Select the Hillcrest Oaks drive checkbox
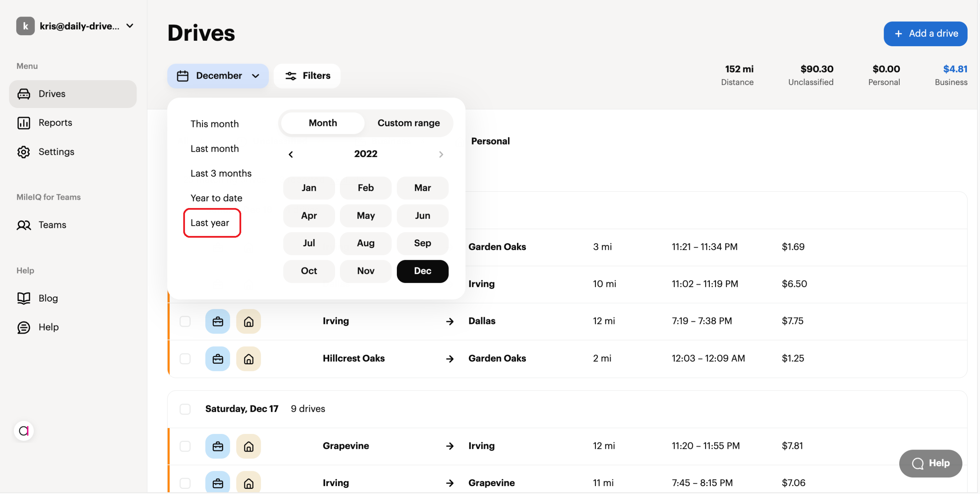The width and height of the screenshot is (980, 494). point(185,358)
